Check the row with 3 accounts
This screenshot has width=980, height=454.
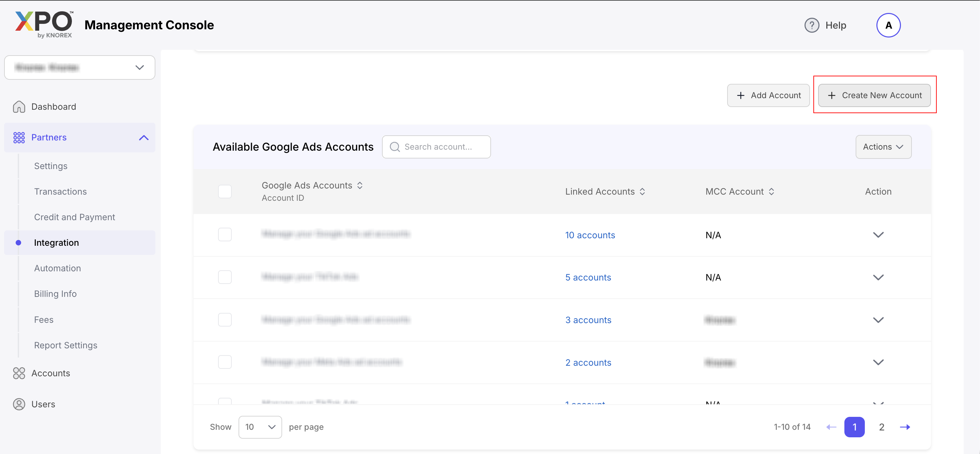[x=225, y=320]
